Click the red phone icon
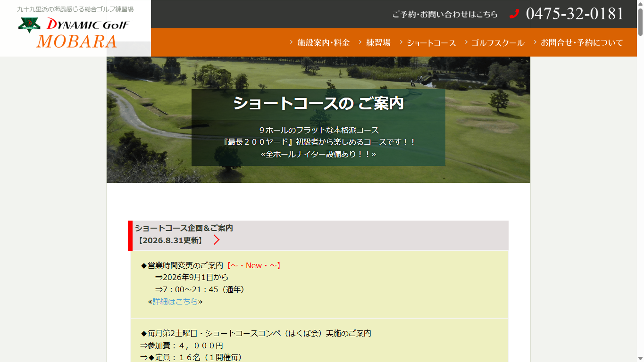This screenshot has height=362, width=644. [x=514, y=14]
